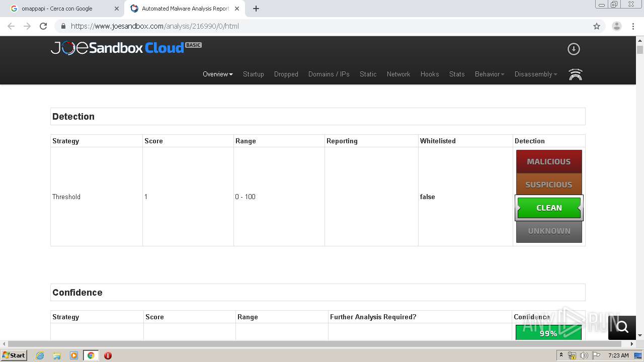Open the Chrome profile avatar
Image resolution: width=644 pixels, height=362 pixels.
616,26
